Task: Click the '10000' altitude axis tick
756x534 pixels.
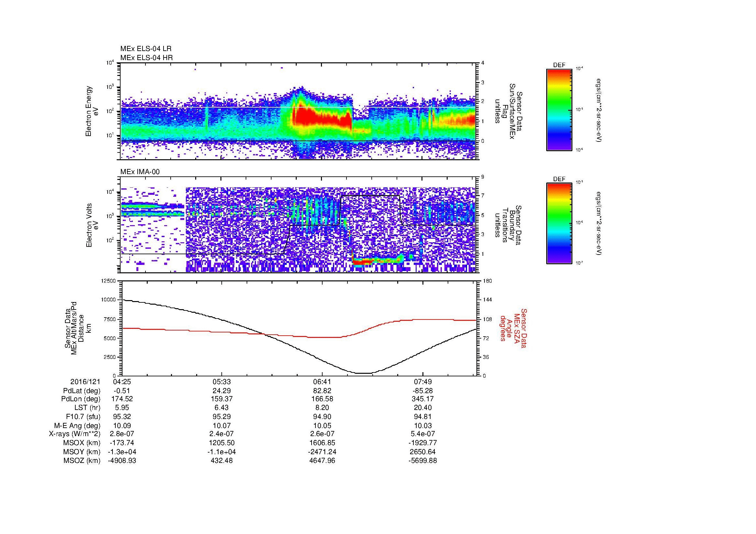Action: click(x=108, y=300)
